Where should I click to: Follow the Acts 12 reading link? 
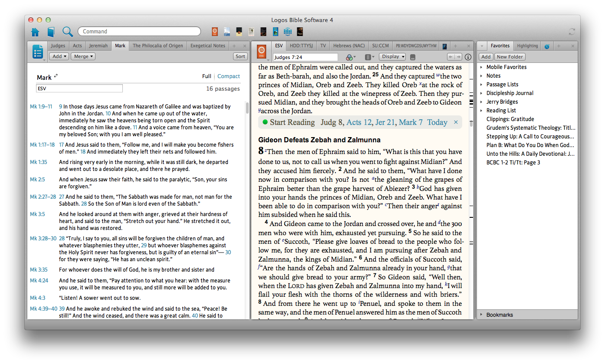coord(358,122)
